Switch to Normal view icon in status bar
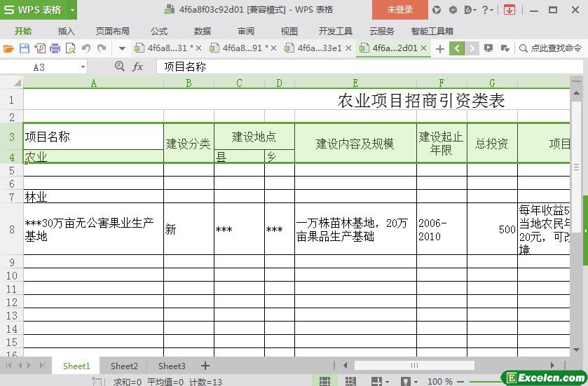Screen dimensions: 588x386 coord(324,381)
